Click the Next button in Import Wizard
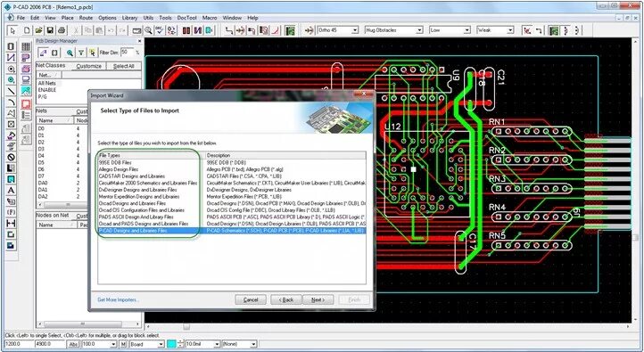644x352 pixels. 318,300
